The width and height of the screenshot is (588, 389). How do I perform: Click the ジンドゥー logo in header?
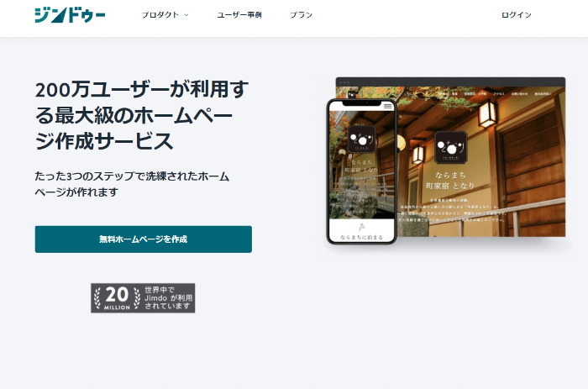click(x=70, y=15)
